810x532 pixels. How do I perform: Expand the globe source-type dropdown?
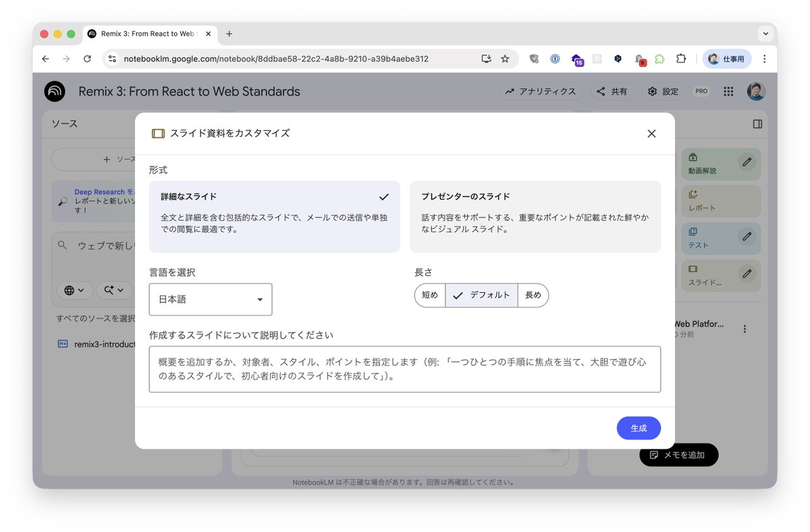click(74, 290)
